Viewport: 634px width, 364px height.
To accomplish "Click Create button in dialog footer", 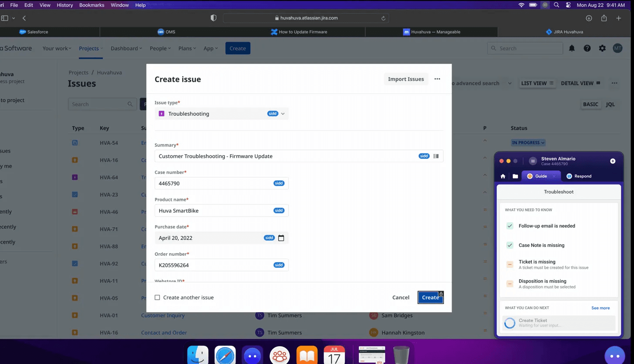I will click(431, 297).
